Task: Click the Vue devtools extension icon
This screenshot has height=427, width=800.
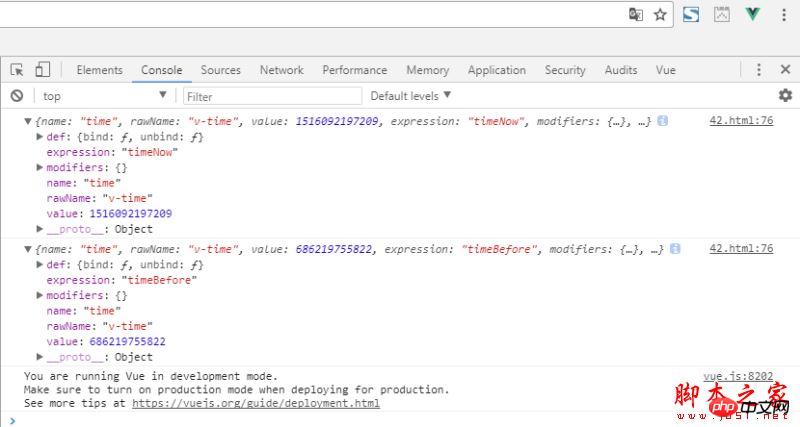Action: pyautogui.click(x=753, y=14)
